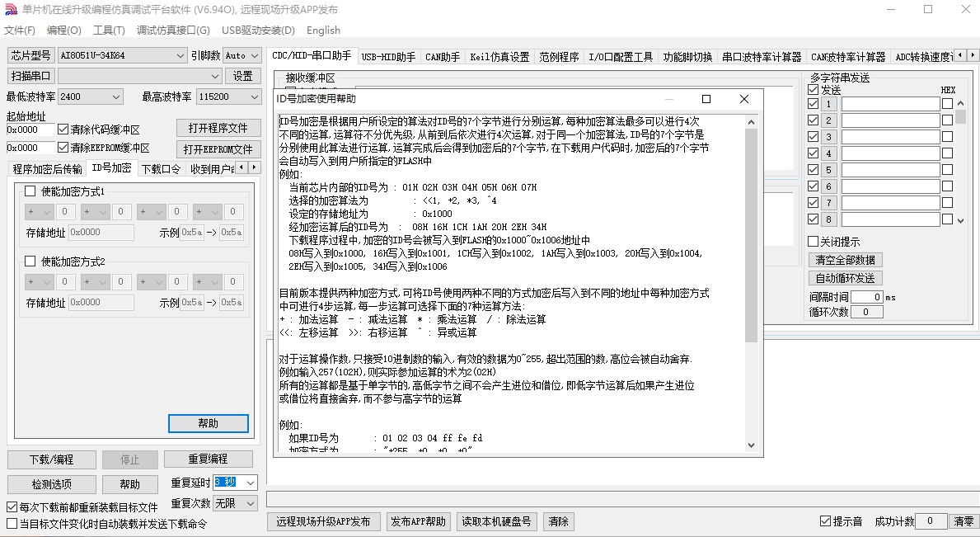Click 下载/编程 button
This screenshot has height=537, width=980.
tap(52, 459)
